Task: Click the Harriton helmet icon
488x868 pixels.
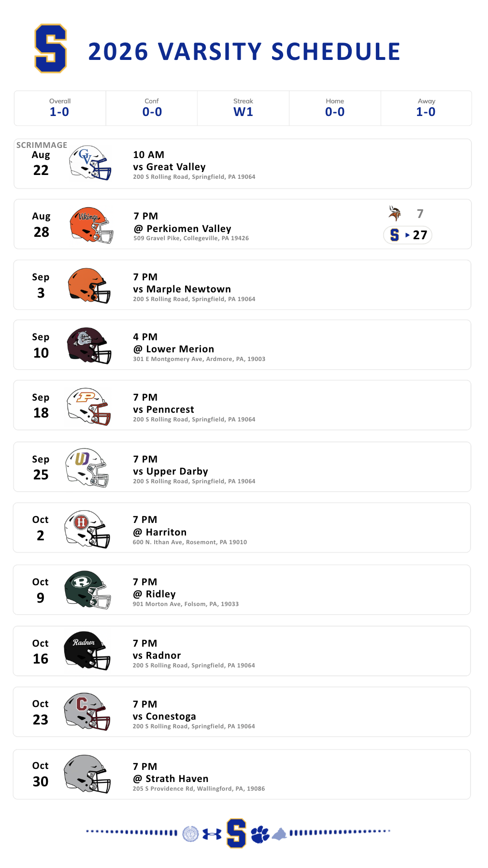Action: [x=87, y=529]
